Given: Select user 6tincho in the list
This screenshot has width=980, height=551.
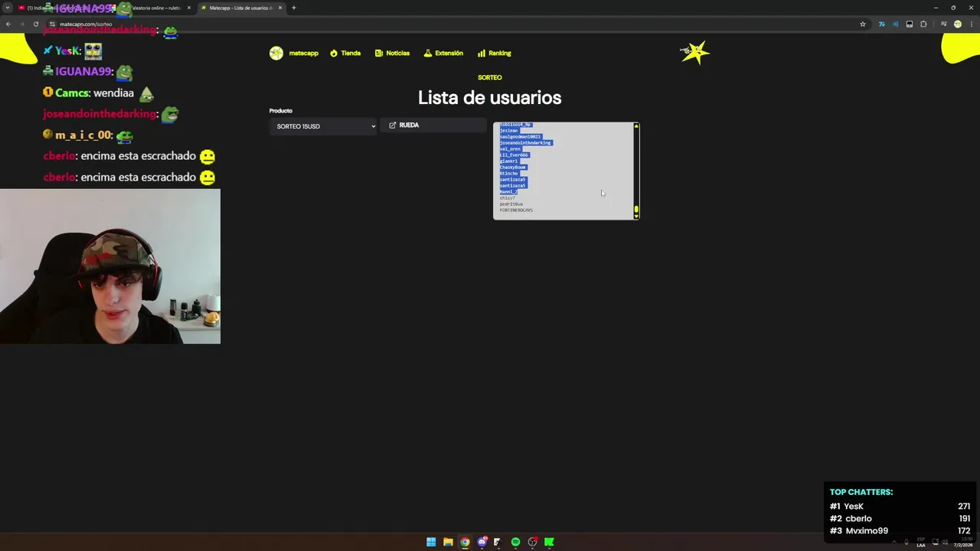Looking at the screenshot, I should [x=509, y=173].
